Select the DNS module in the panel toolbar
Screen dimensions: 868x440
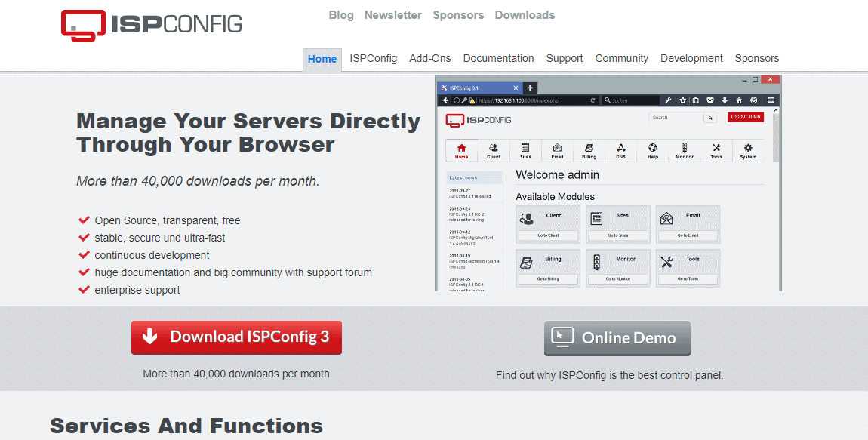coord(621,151)
